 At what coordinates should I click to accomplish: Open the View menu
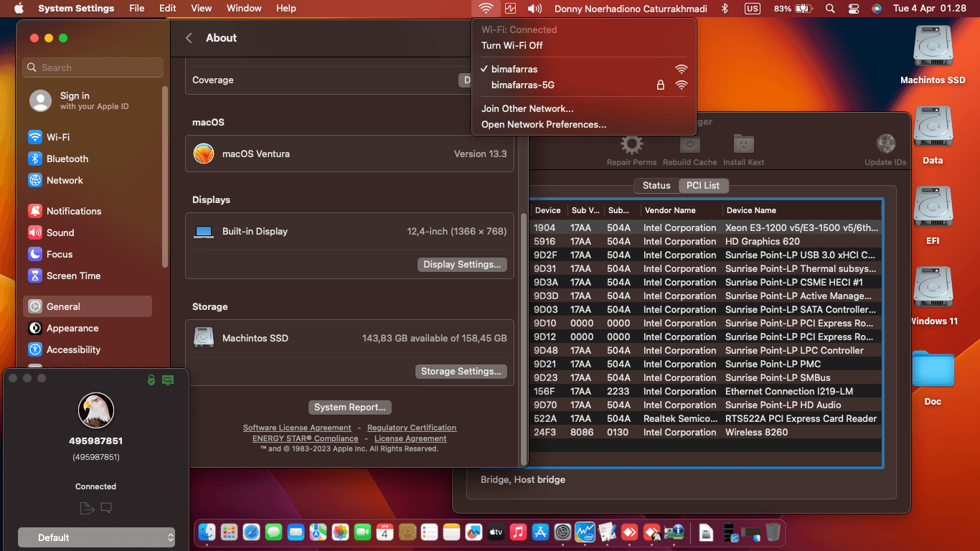pos(201,9)
